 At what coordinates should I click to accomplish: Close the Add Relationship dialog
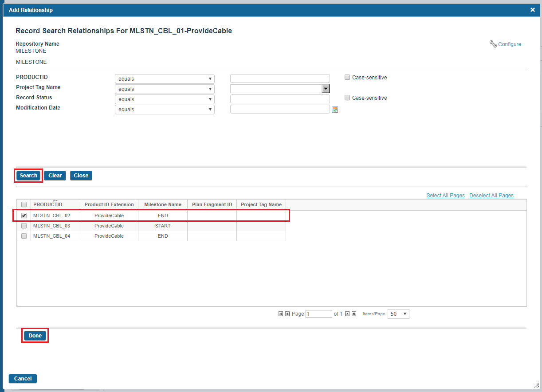533,10
